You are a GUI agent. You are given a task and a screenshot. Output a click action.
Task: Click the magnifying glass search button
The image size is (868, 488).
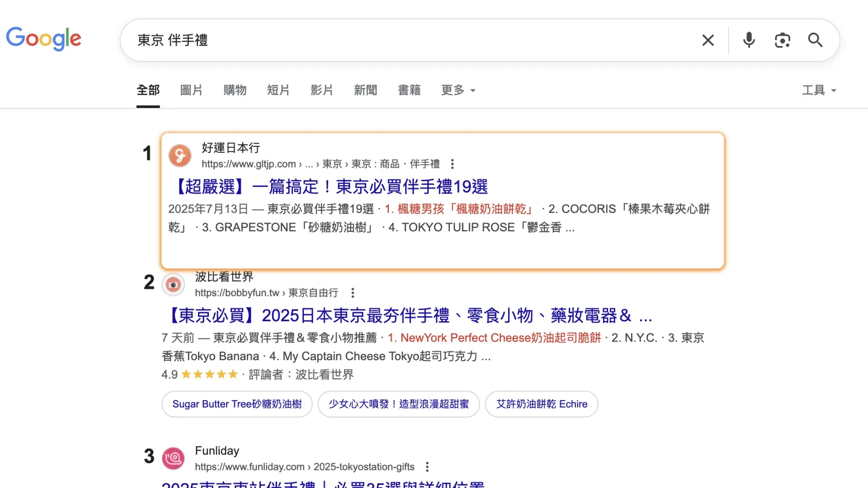(x=816, y=40)
